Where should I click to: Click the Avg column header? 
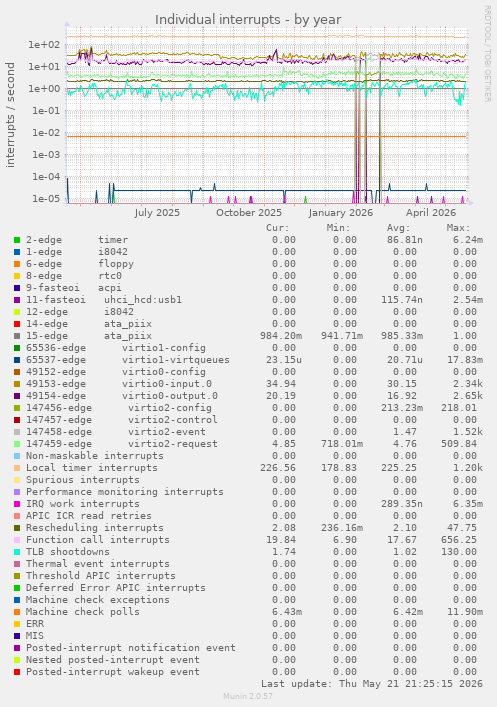tap(398, 228)
